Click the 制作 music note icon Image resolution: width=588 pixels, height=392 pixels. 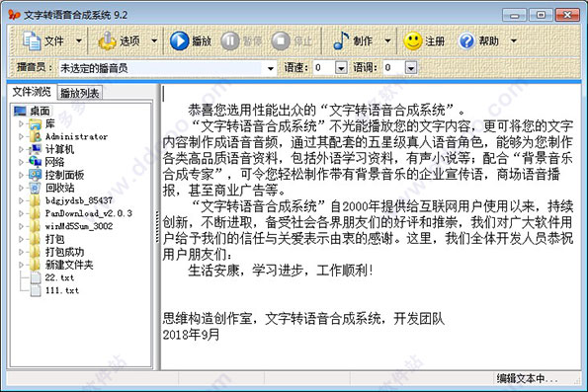(x=341, y=40)
